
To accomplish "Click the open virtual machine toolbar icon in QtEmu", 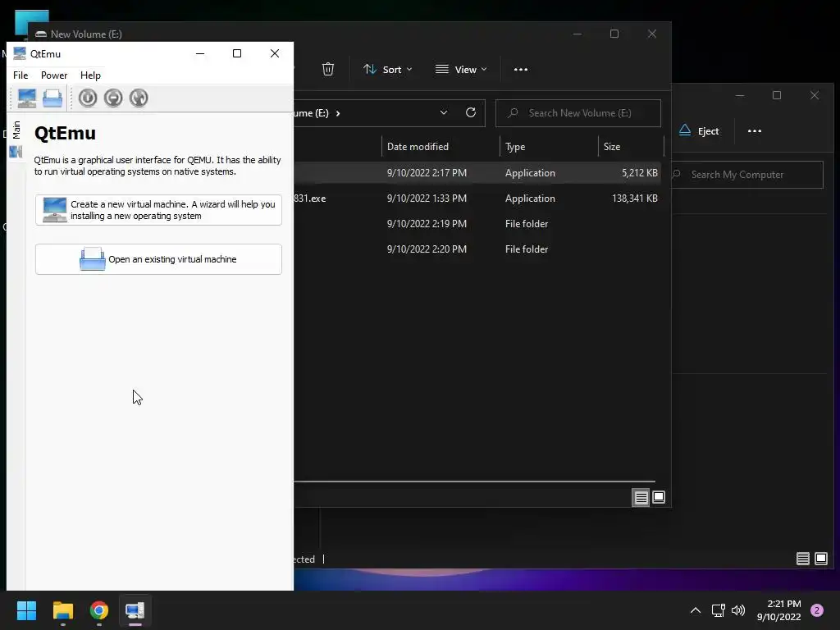I will (52, 98).
